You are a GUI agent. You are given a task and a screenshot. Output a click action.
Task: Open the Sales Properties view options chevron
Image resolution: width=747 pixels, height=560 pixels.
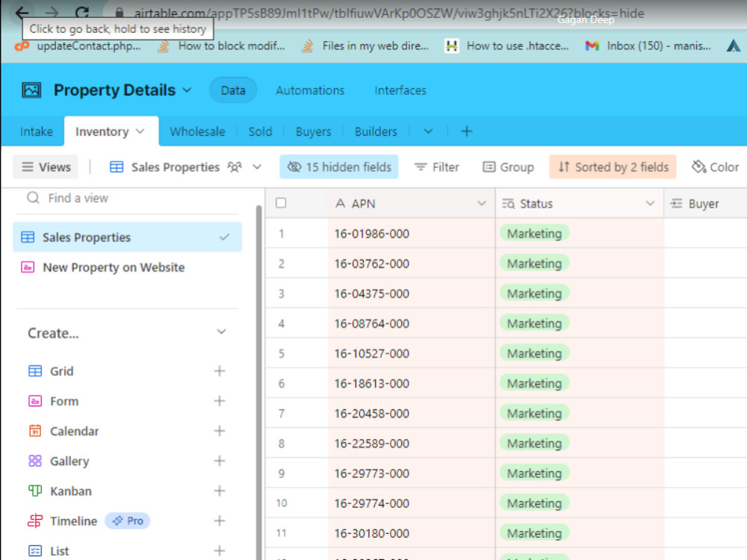click(257, 167)
